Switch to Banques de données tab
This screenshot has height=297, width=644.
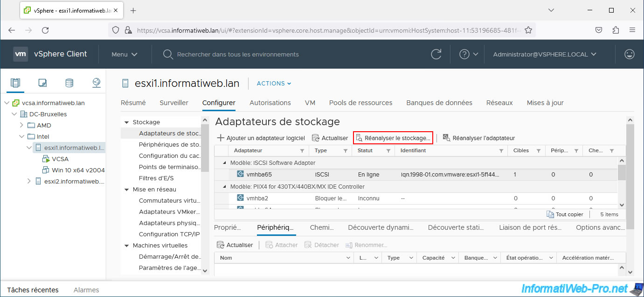click(x=439, y=103)
